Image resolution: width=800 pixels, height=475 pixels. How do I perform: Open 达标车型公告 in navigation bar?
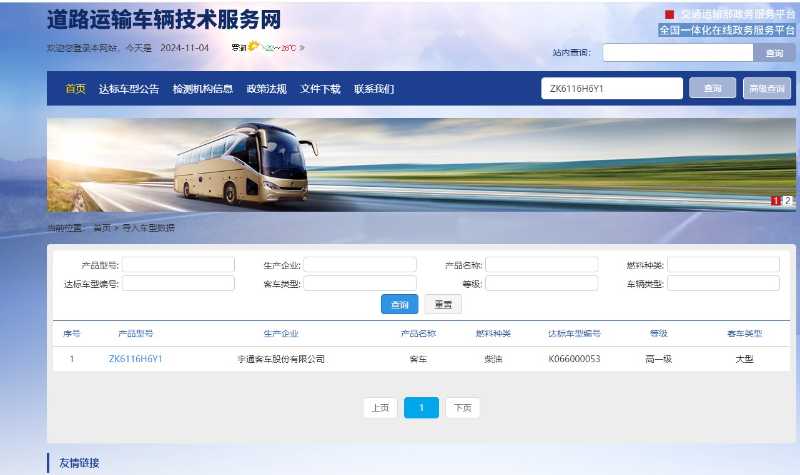point(129,89)
